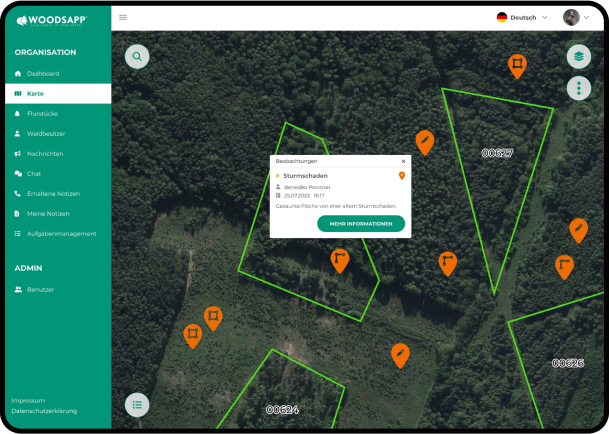
Task: Select Aufgabenmanagement in the sidebar
Action: click(x=62, y=234)
